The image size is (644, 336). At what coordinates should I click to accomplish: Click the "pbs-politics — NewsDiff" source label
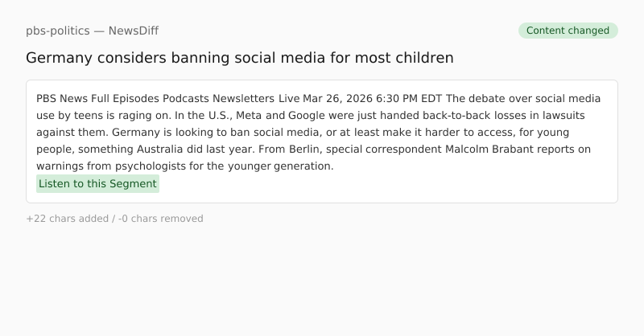tap(92, 31)
